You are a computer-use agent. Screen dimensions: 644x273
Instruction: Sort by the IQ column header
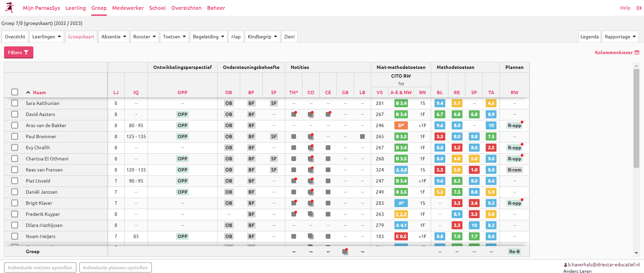(x=136, y=92)
